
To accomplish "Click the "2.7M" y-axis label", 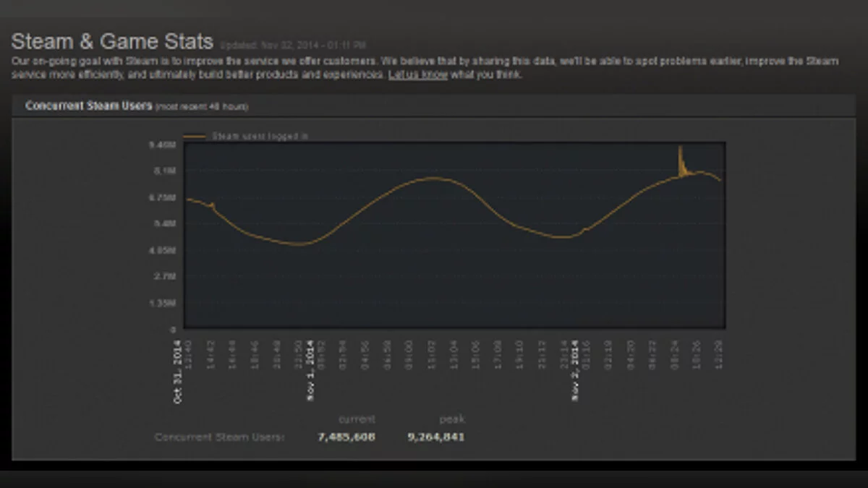I will [x=165, y=276].
